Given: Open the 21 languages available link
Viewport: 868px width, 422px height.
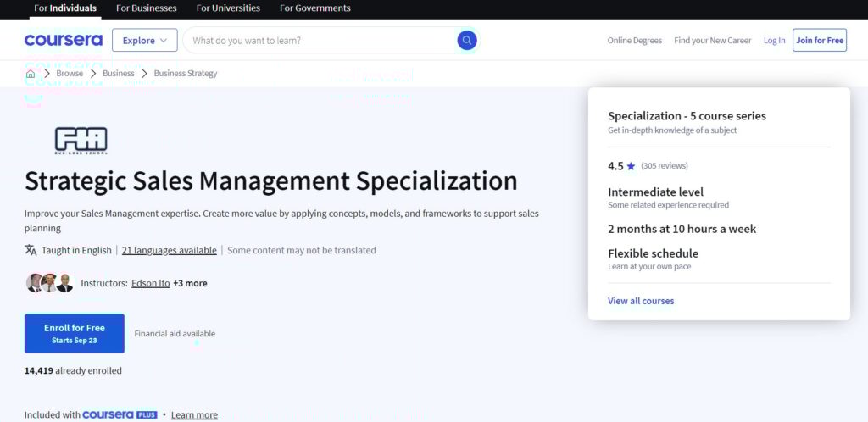Looking at the screenshot, I should click(170, 250).
